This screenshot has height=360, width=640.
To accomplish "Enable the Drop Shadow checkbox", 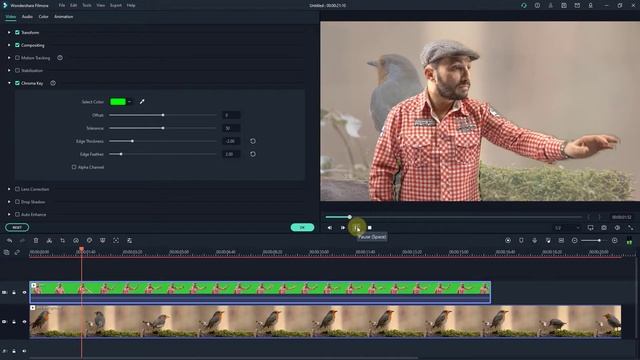I will coord(17,202).
